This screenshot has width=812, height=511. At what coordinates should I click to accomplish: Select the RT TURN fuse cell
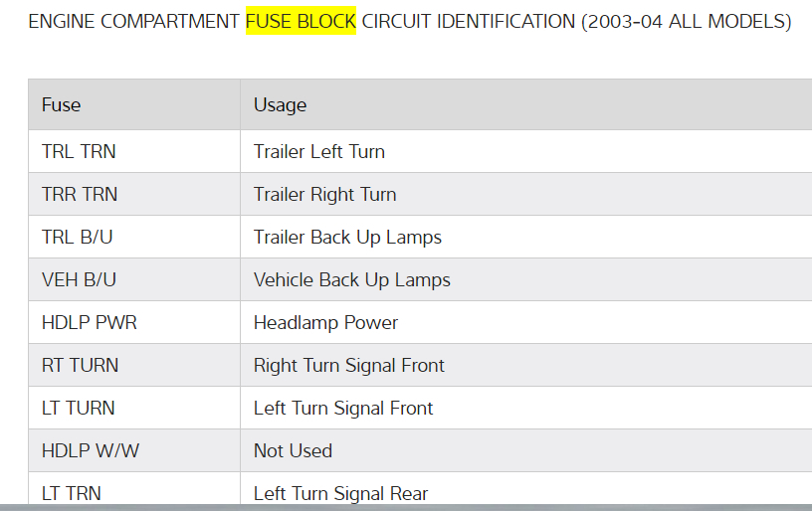click(x=80, y=365)
